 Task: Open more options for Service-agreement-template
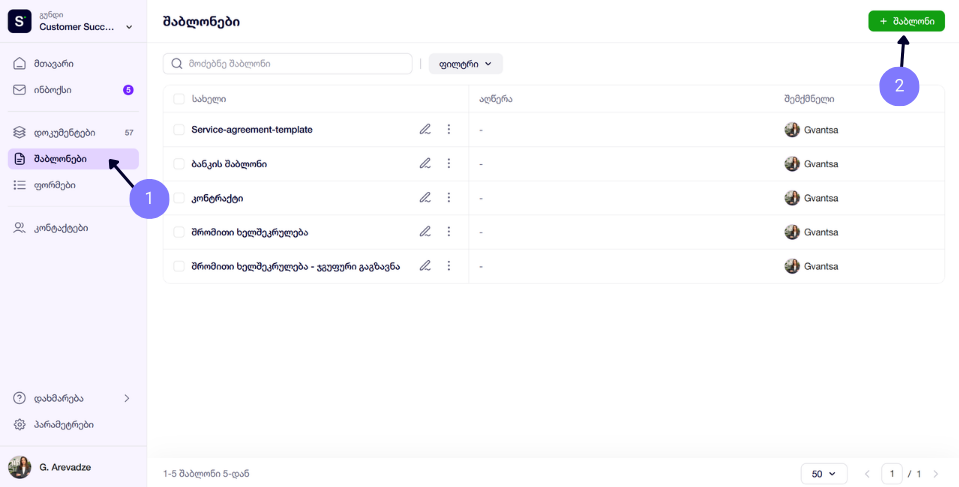click(449, 129)
